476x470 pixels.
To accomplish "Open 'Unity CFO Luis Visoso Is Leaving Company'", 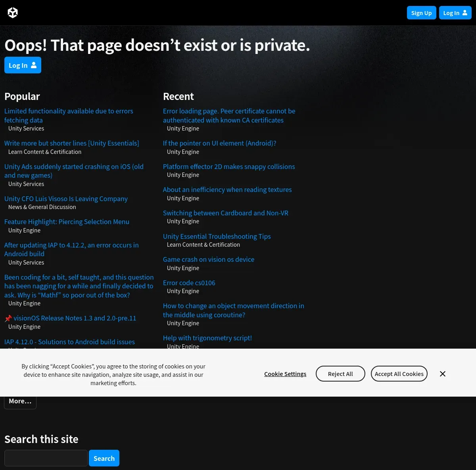I will [x=66, y=199].
